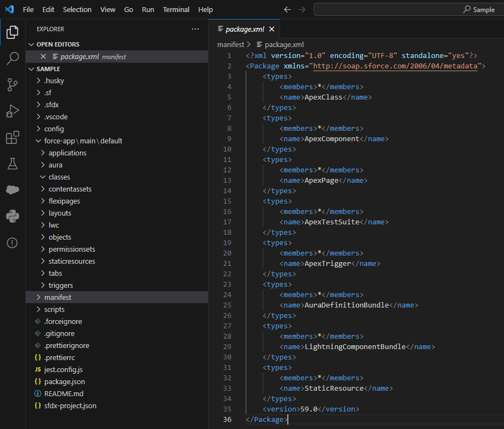Viewport: 504px width, 429px height.
Task: Click the Sample search command box
Action: (408, 9)
